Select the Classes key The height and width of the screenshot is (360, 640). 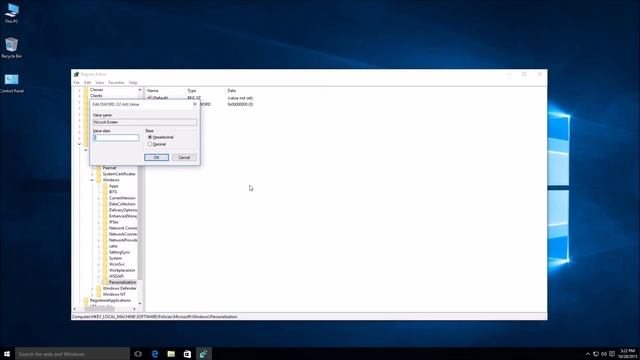point(97,90)
